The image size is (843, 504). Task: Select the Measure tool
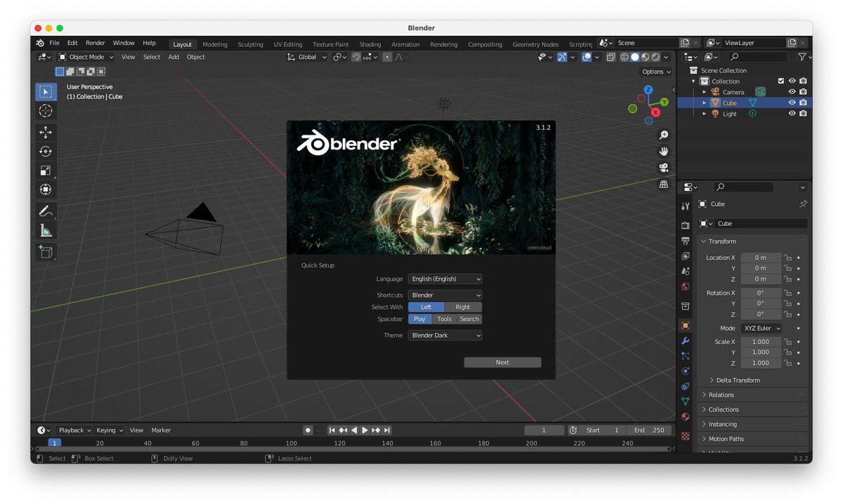pyautogui.click(x=46, y=230)
